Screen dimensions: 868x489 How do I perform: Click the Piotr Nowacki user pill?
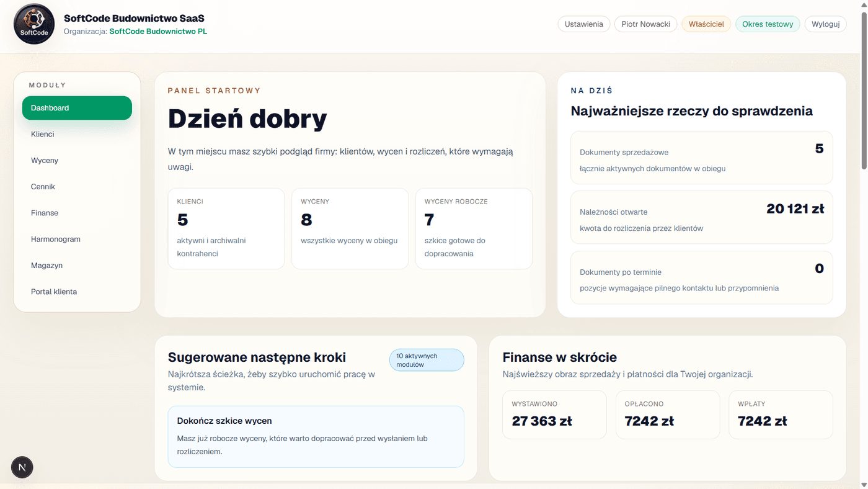click(645, 24)
